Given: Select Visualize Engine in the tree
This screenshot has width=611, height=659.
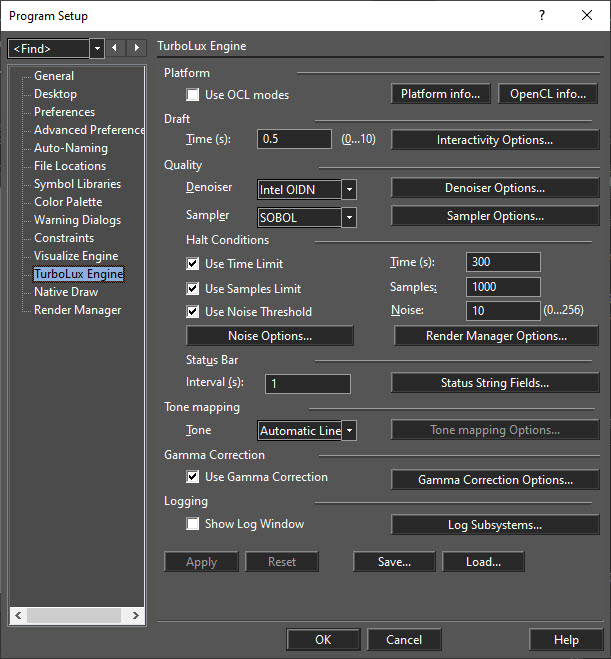Looking at the screenshot, I should [x=76, y=256].
